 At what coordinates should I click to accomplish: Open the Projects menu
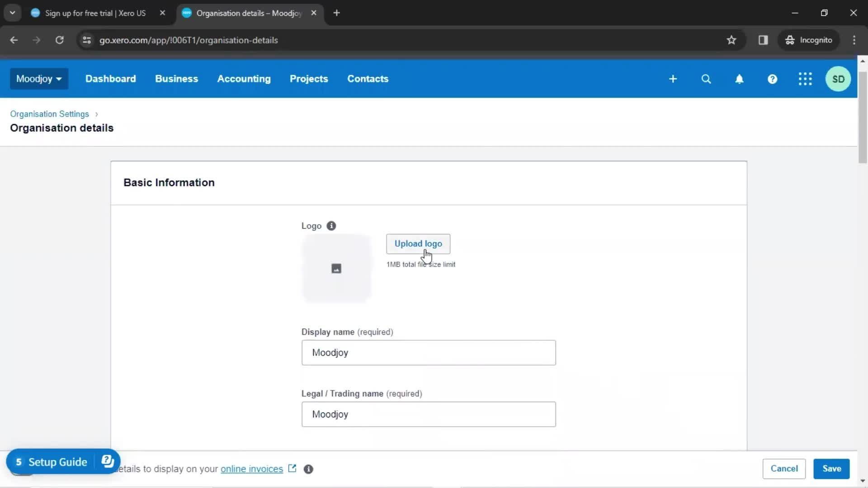(x=309, y=79)
